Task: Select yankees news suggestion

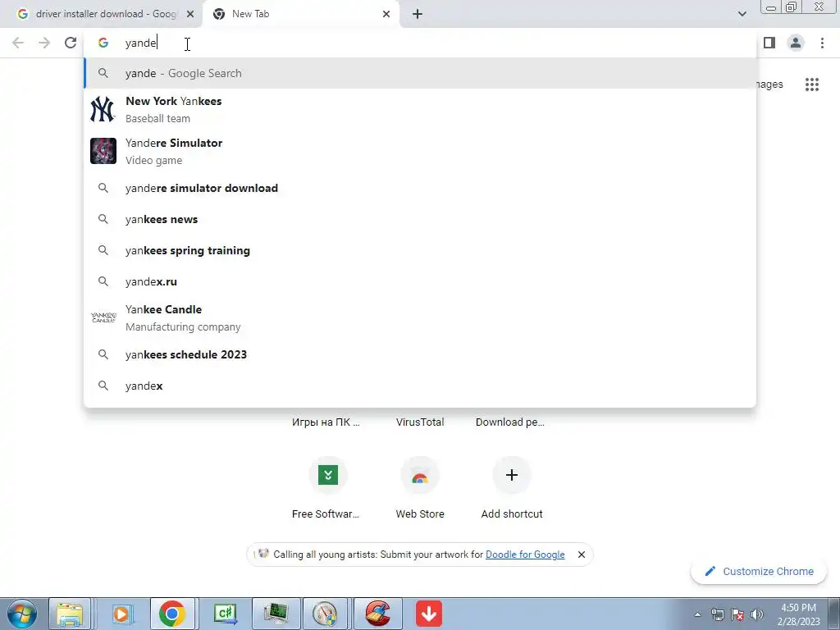Action: (x=420, y=219)
